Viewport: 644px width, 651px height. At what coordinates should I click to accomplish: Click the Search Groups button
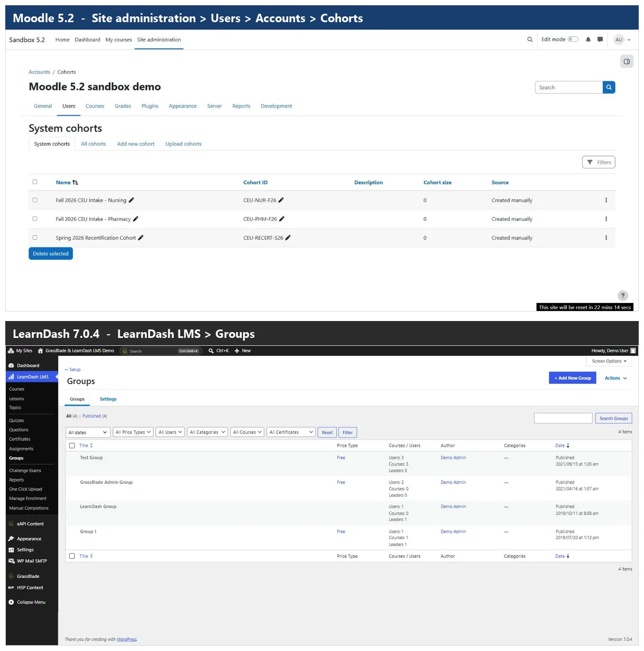(613, 419)
